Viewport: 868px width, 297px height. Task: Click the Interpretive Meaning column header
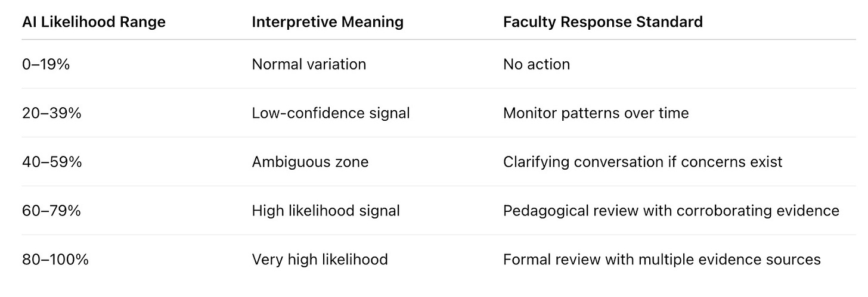click(328, 23)
